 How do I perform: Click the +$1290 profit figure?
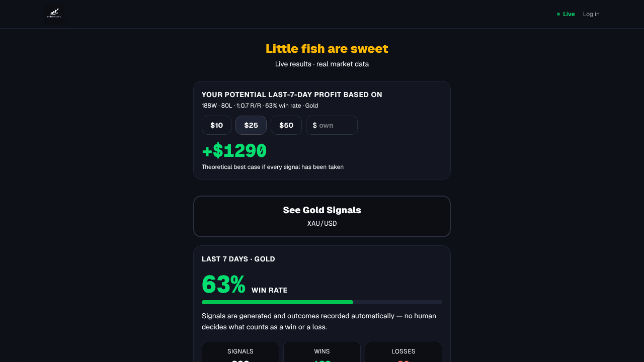click(234, 151)
